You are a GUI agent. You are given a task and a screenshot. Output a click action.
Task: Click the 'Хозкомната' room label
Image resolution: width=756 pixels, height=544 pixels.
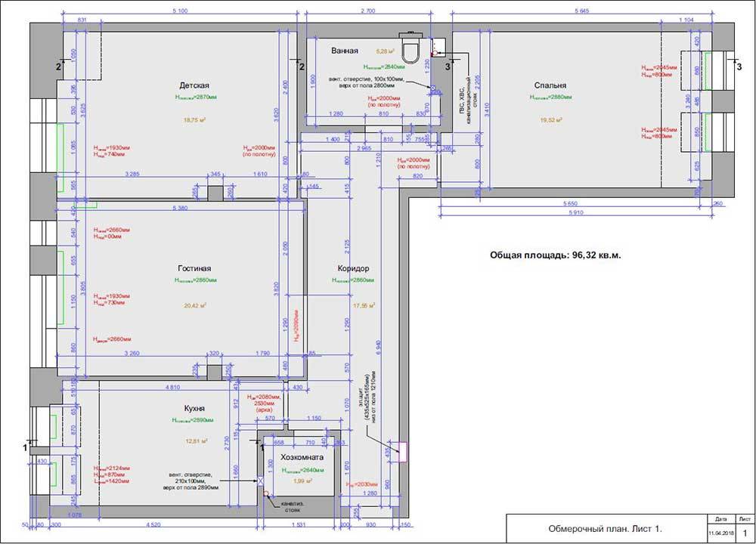pyautogui.click(x=302, y=457)
